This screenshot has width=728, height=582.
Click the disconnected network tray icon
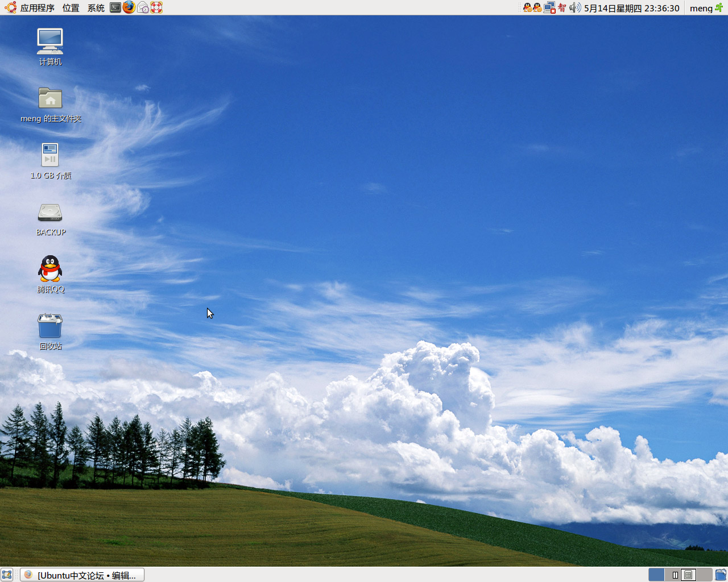549,8
